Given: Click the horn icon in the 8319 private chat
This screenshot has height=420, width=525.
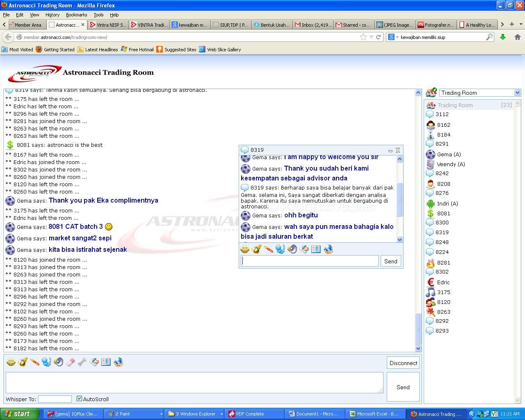Looking at the screenshot, I should click(x=257, y=249).
